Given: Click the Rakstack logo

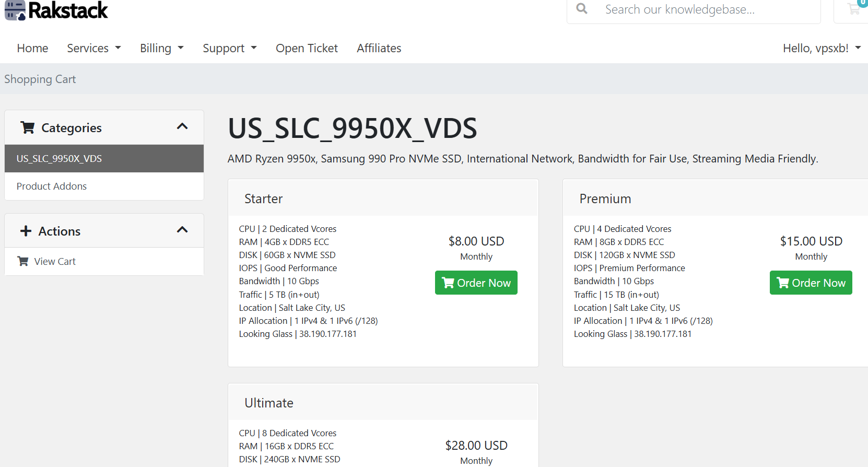Looking at the screenshot, I should click(56, 10).
